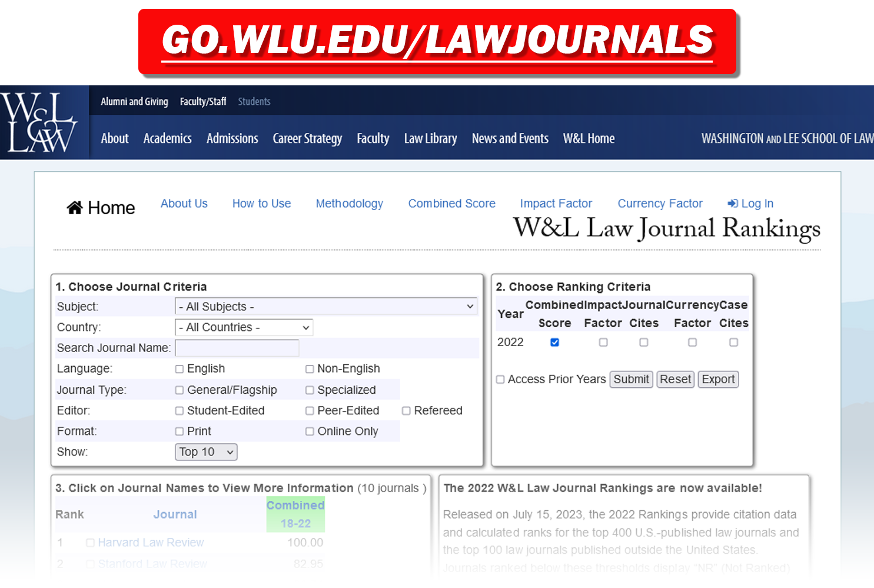Click the Home text link

coord(111,208)
